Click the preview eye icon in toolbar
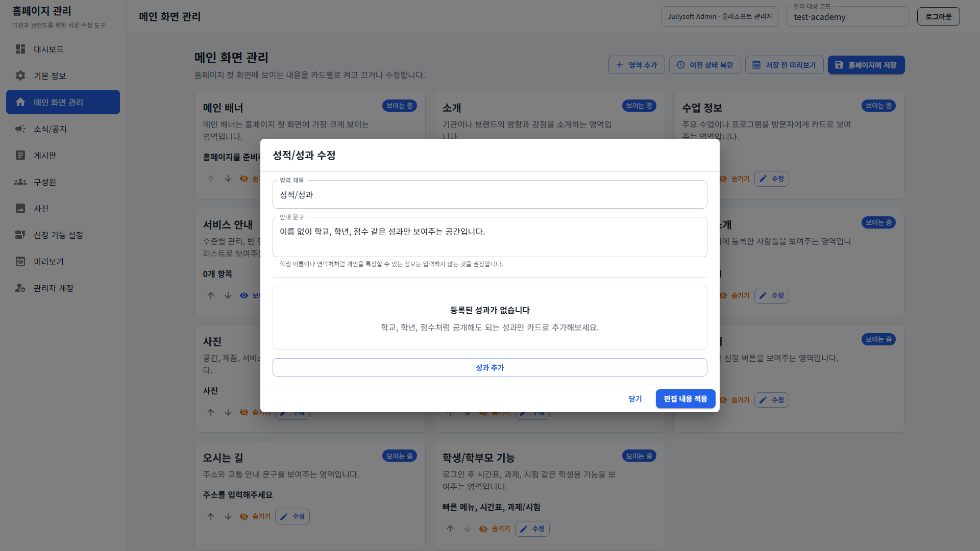 coord(756,65)
